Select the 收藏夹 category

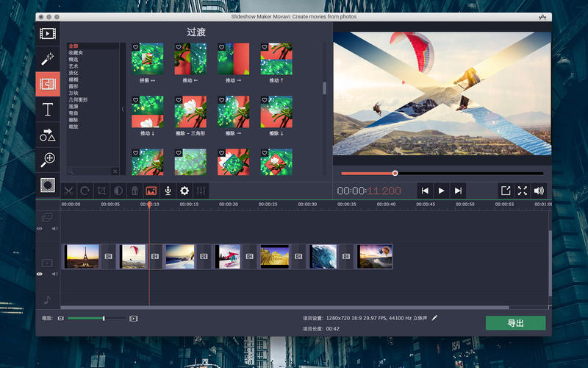coord(76,52)
